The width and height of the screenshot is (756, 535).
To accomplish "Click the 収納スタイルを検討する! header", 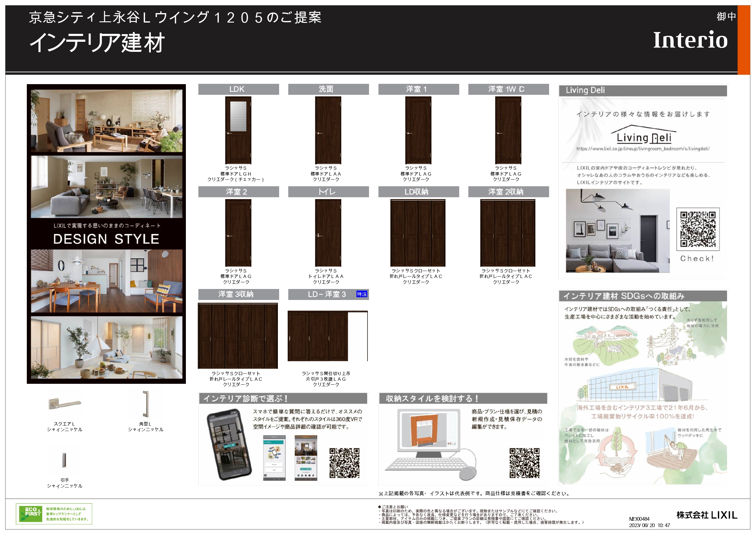I will pyautogui.click(x=463, y=399).
